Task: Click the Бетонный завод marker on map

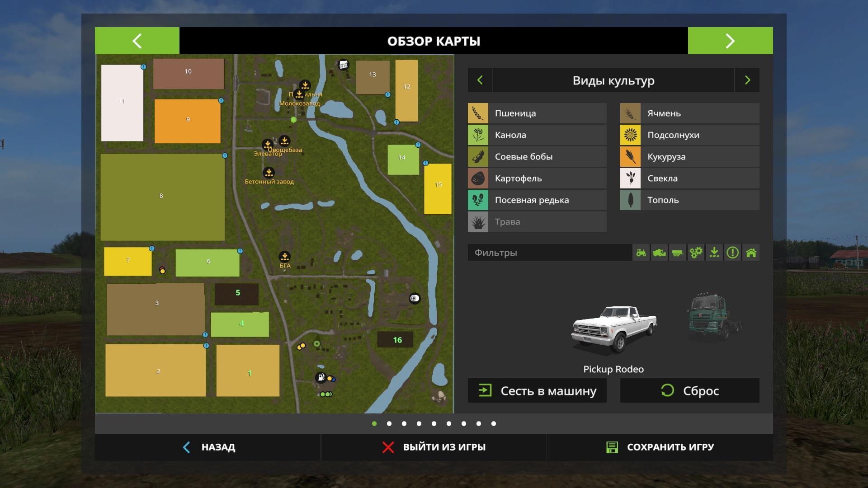Action: click(x=269, y=173)
